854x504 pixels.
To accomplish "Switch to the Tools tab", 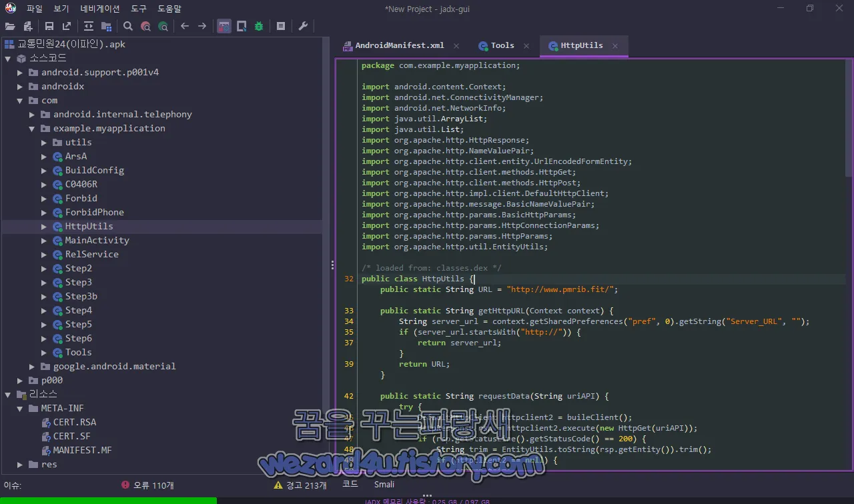I will pos(502,45).
